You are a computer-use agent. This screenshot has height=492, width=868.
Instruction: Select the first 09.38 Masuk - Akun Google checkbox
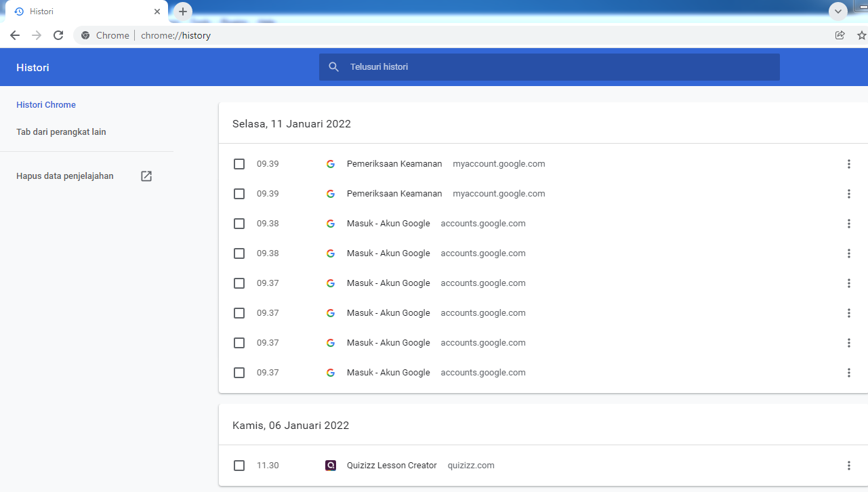coord(239,224)
